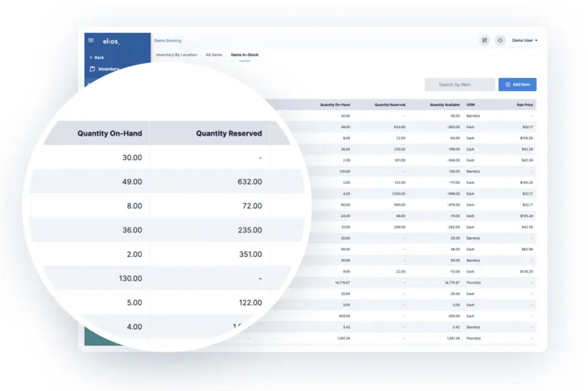Click the plus icon inside Add Item
This screenshot has width=588, height=391.
pos(508,84)
